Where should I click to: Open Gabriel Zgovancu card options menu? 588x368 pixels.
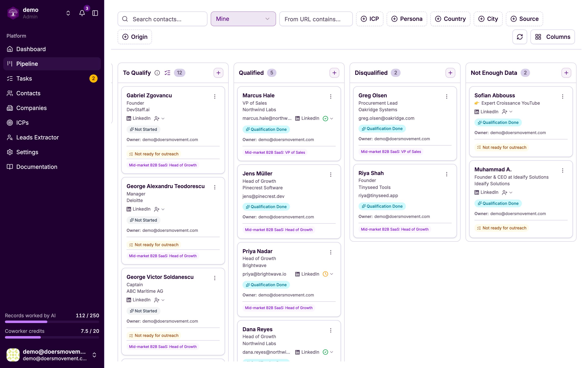(215, 97)
